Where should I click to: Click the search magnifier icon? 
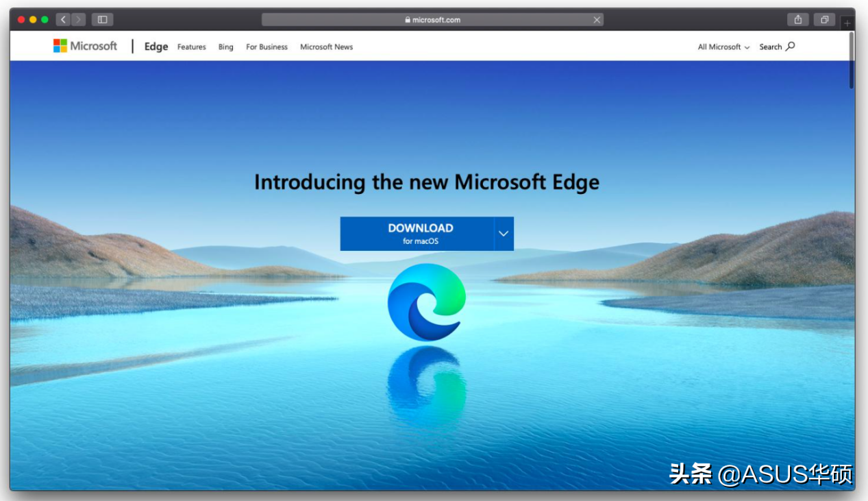pyautogui.click(x=791, y=47)
